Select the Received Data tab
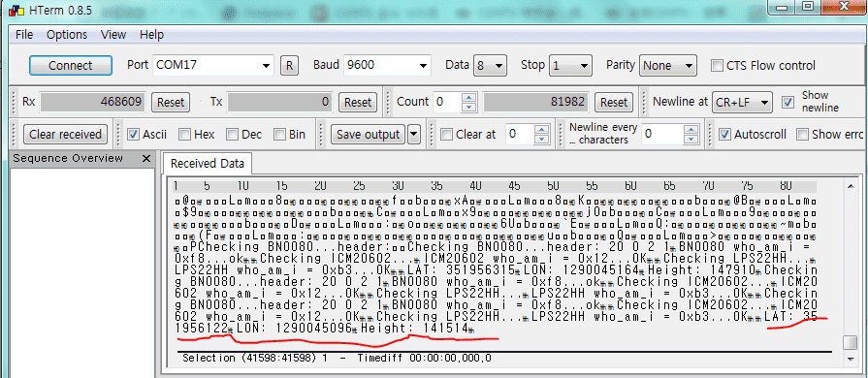 click(x=207, y=164)
